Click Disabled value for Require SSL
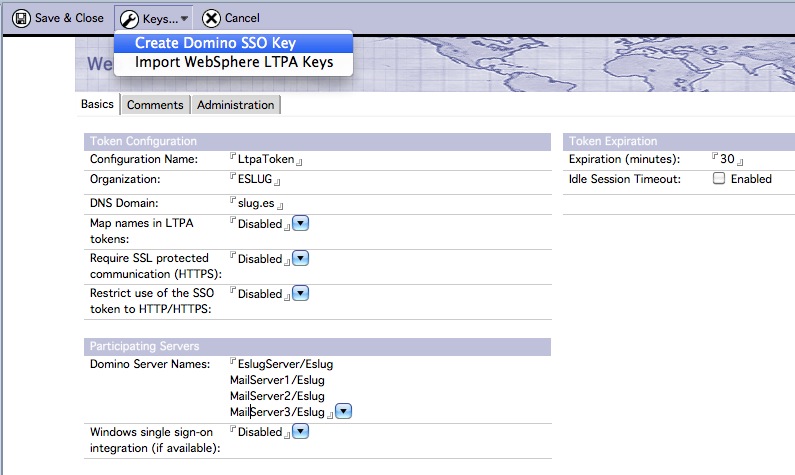Screen dimensions: 795x475 260,259
